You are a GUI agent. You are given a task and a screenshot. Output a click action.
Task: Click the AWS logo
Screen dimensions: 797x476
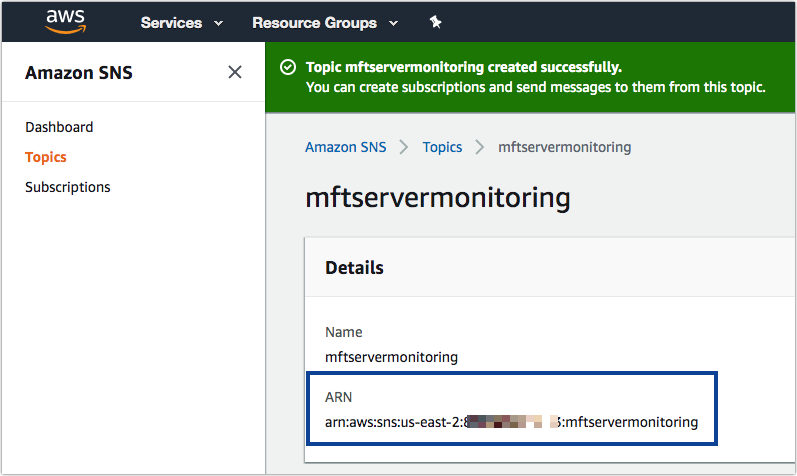point(63,21)
